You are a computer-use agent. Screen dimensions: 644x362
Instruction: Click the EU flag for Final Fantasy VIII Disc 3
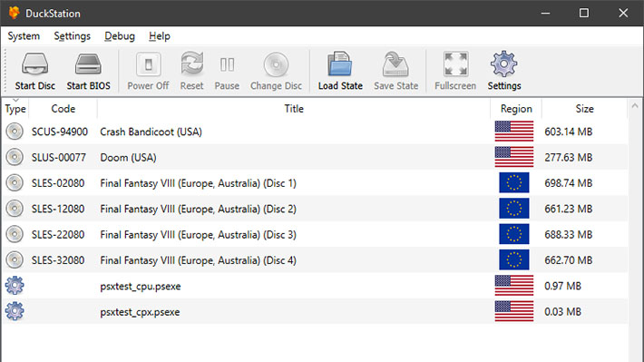pos(514,234)
